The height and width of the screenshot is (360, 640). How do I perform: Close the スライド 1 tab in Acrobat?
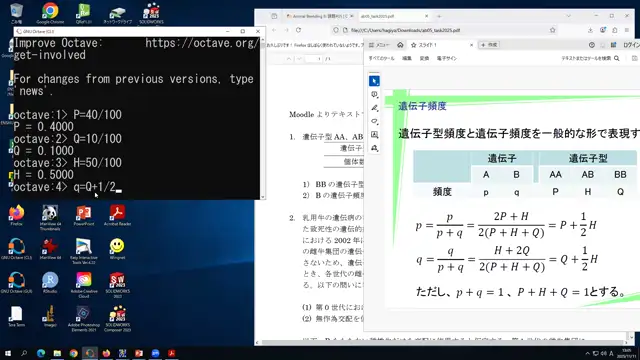tap(471, 45)
